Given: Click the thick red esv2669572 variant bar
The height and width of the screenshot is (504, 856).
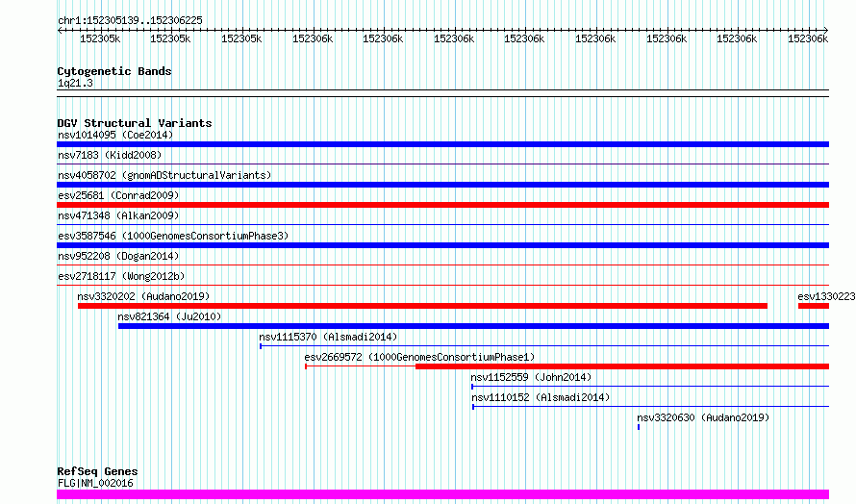Looking at the screenshot, I should click(622, 366).
